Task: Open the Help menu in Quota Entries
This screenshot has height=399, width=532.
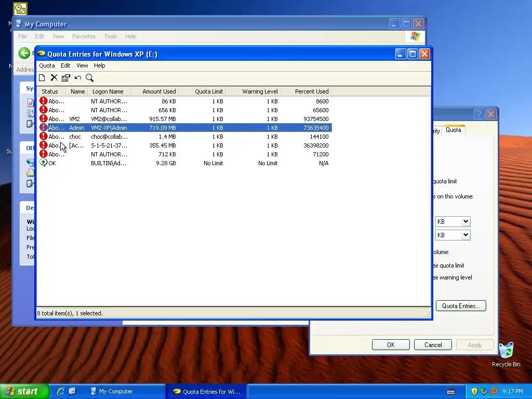Action: [99, 65]
